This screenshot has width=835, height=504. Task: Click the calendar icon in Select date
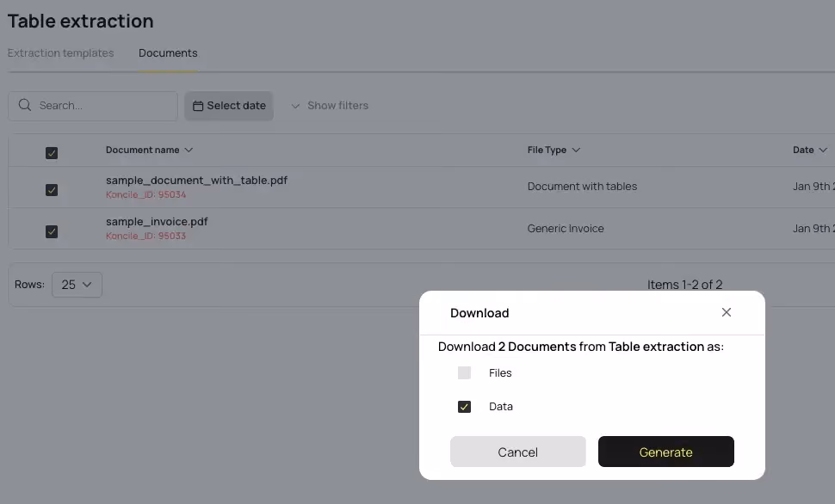point(198,106)
